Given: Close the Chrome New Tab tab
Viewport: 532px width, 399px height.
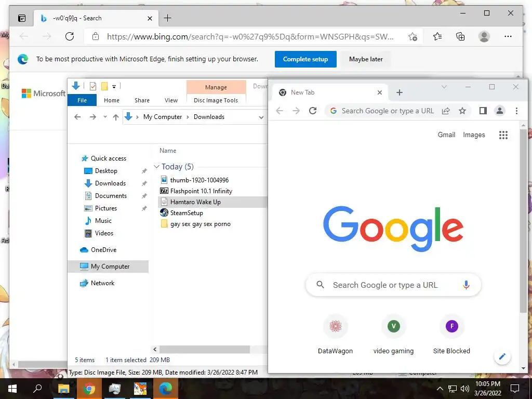Looking at the screenshot, I should [380, 92].
